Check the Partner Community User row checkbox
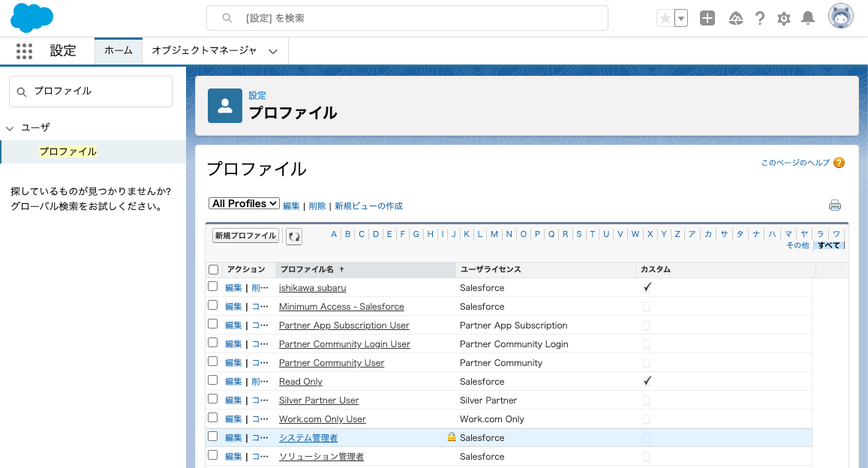The height and width of the screenshot is (468, 868). tap(212, 361)
